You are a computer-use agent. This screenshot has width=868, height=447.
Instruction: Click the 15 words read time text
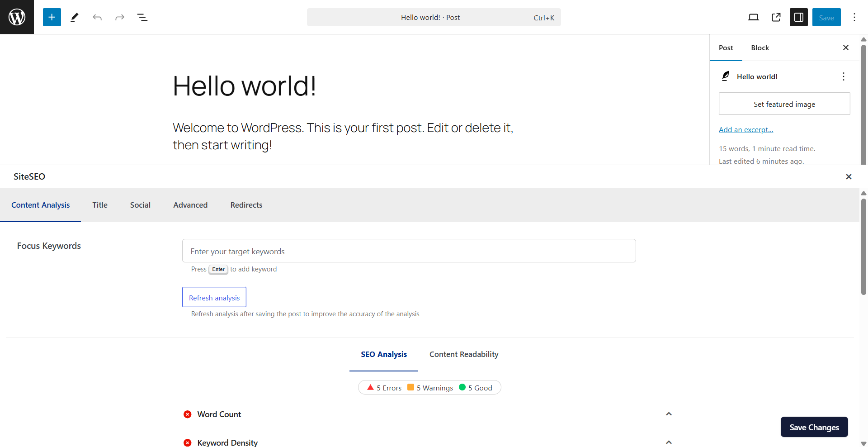coord(767,148)
